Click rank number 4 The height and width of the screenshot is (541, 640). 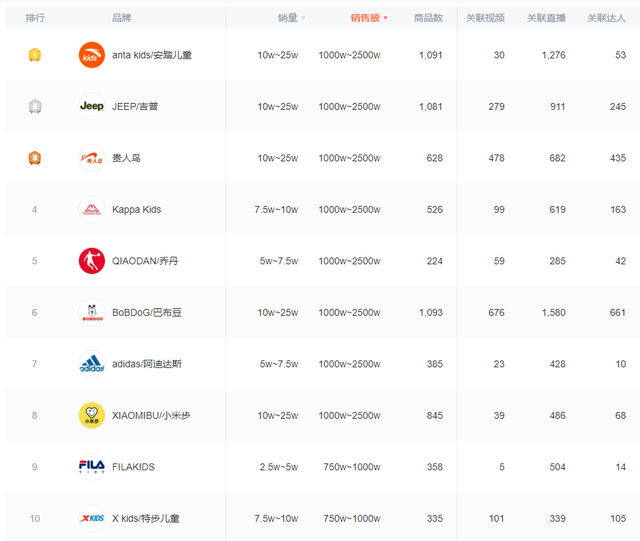[x=35, y=209]
